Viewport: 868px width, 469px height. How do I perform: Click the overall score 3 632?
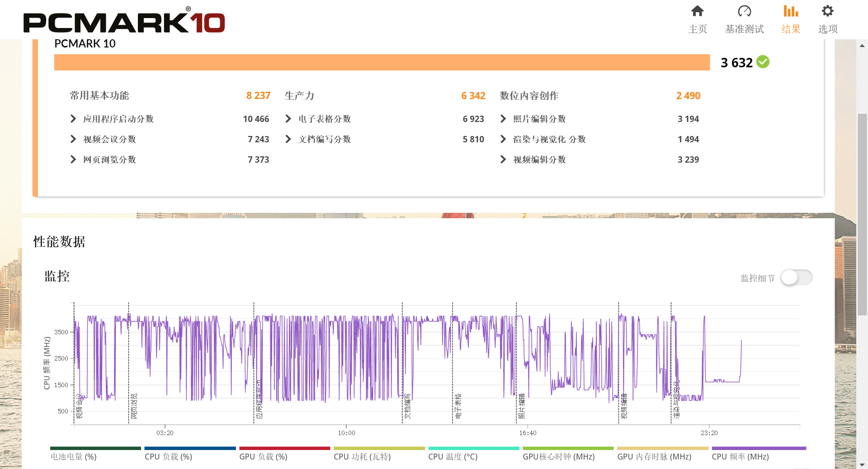coord(736,62)
